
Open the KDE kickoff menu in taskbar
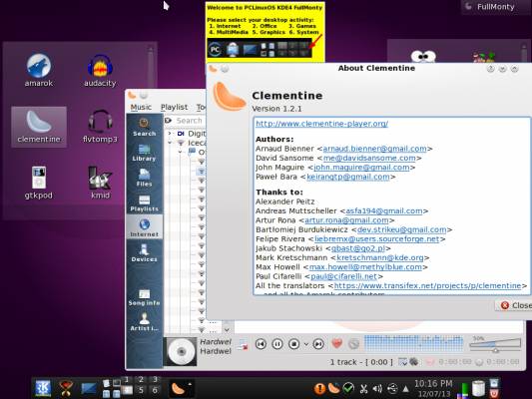click(x=42, y=388)
